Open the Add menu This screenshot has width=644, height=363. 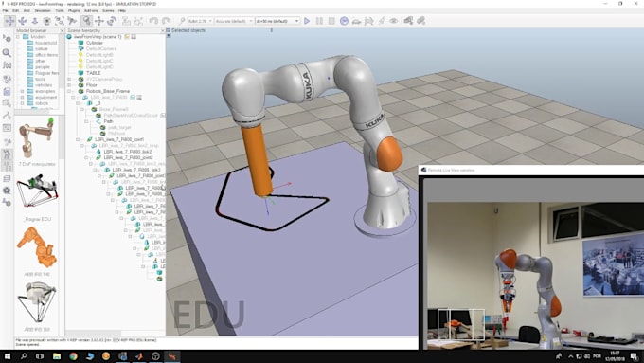coord(27,10)
